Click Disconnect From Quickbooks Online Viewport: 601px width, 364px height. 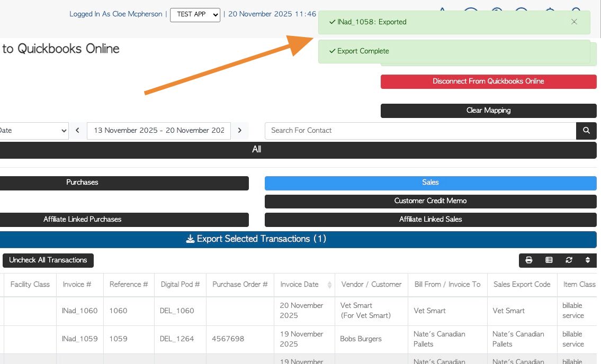[x=488, y=81]
